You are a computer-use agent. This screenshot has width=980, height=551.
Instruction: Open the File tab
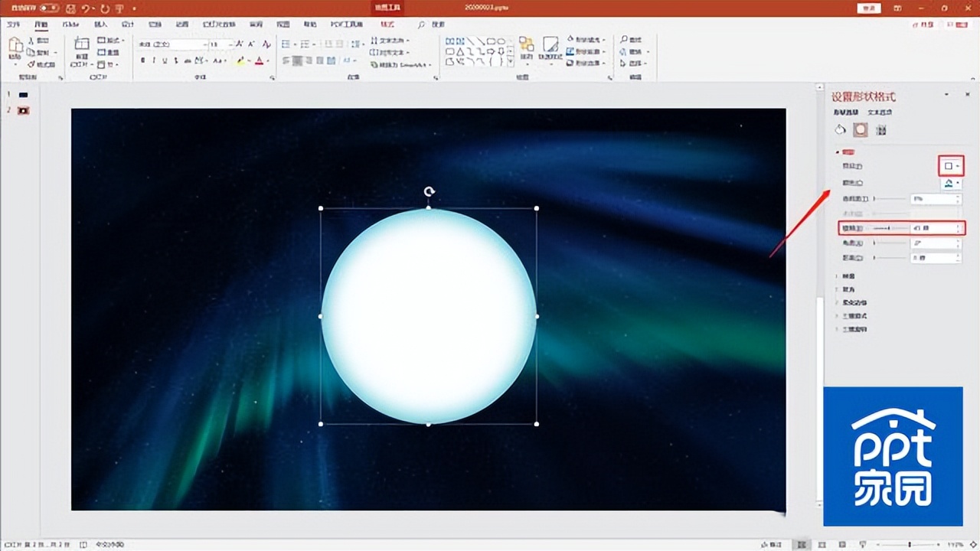[x=13, y=24]
